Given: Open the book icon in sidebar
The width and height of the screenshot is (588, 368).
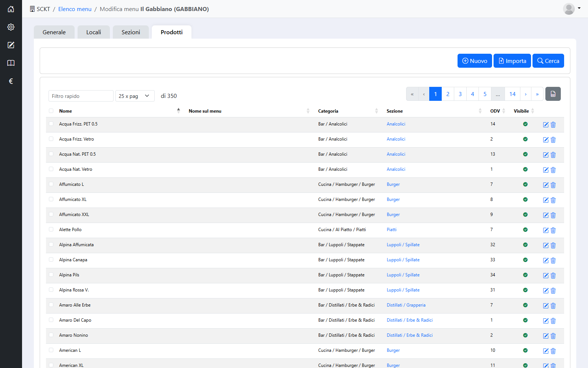Looking at the screenshot, I should click(x=11, y=63).
